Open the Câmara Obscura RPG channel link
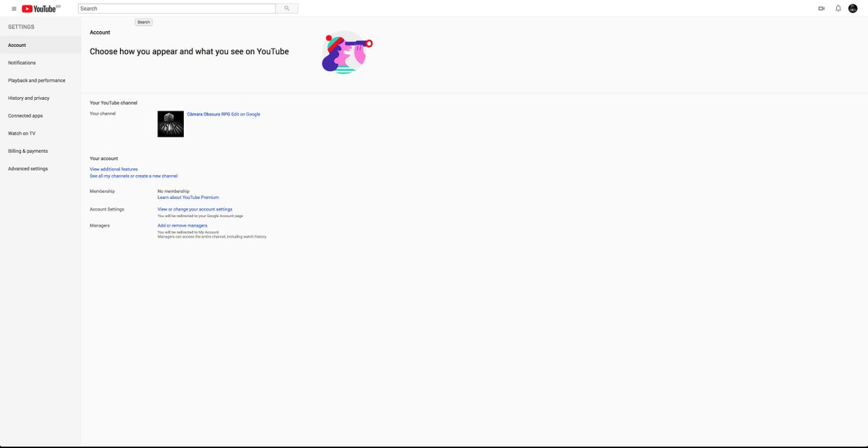 pos(208,114)
